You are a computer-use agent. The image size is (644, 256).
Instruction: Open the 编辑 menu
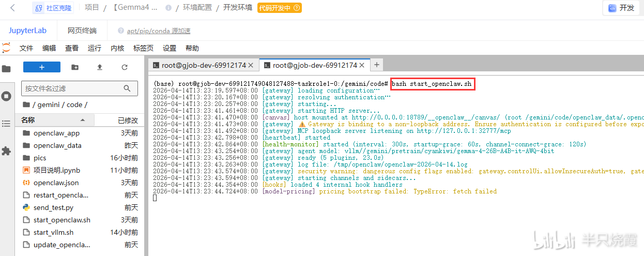(x=49, y=48)
